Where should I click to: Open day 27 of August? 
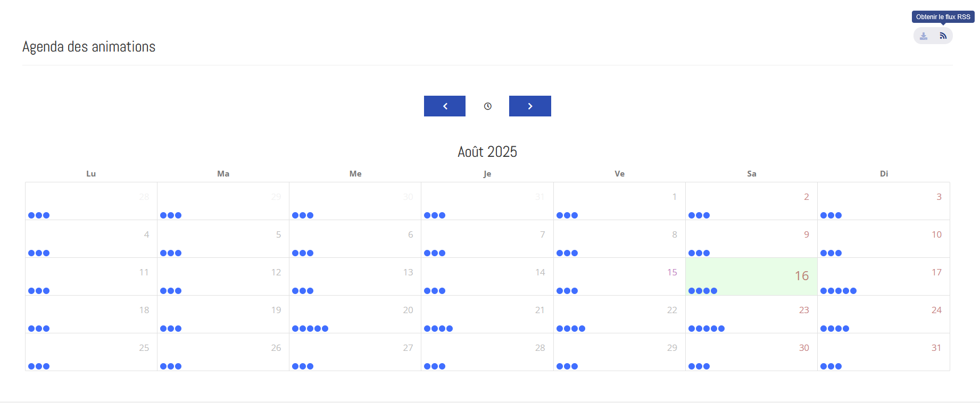[x=408, y=348]
